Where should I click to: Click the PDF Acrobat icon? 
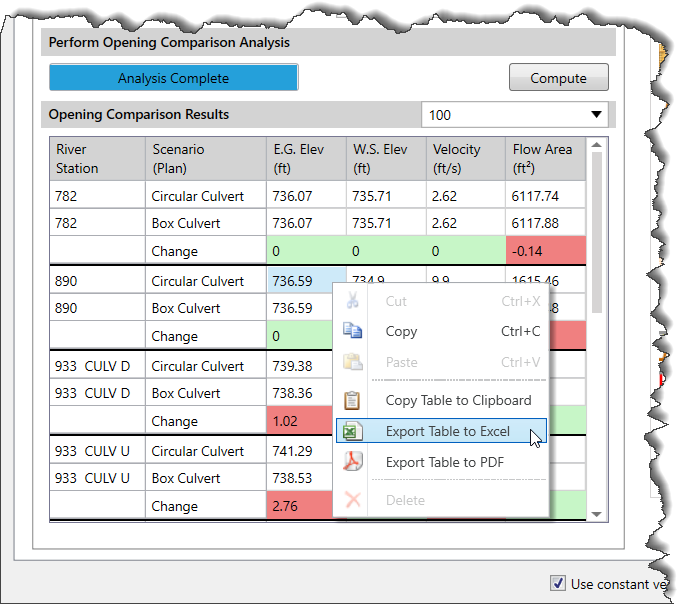click(352, 462)
